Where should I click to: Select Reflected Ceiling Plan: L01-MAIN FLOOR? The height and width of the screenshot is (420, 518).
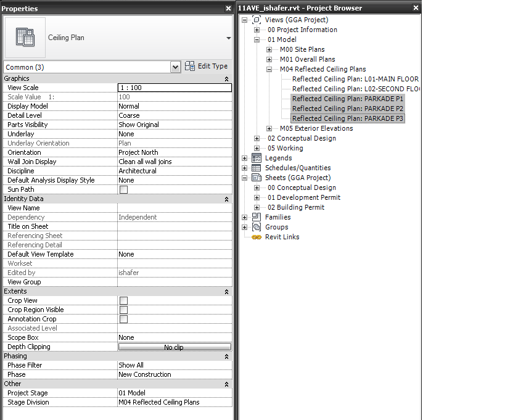coord(355,79)
